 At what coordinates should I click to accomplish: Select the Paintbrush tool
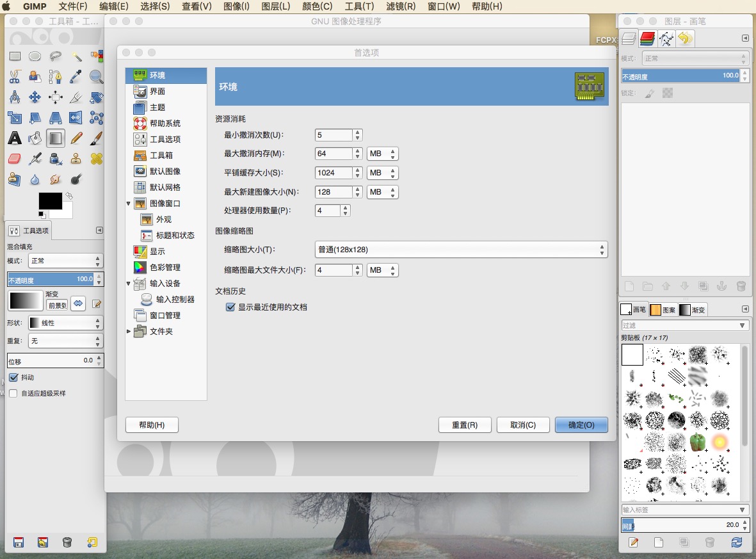tap(97, 138)
